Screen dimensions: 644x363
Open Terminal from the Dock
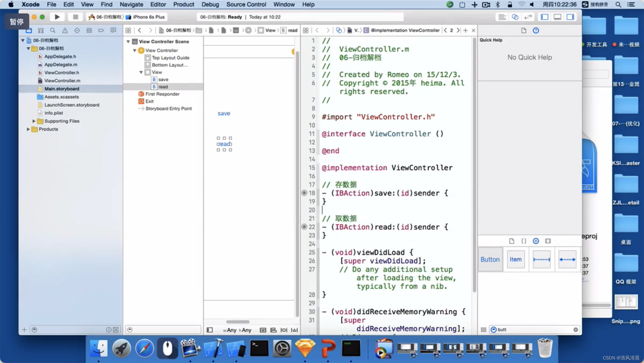coord(259,349)
